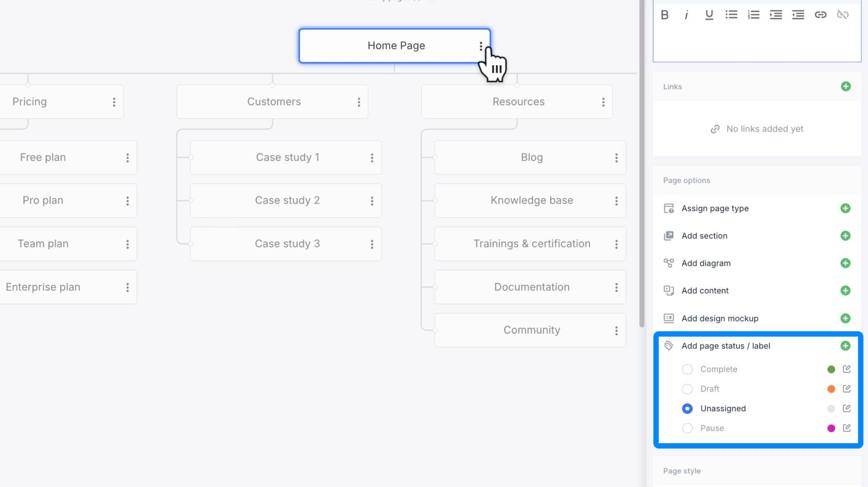Select the Documentation page node

(530, 287)
